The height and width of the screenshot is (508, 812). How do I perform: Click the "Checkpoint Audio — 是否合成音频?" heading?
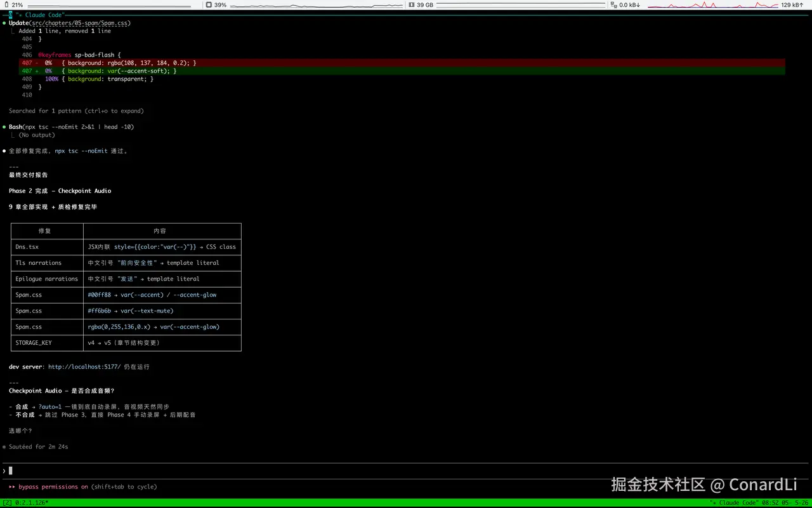point(62,391)
